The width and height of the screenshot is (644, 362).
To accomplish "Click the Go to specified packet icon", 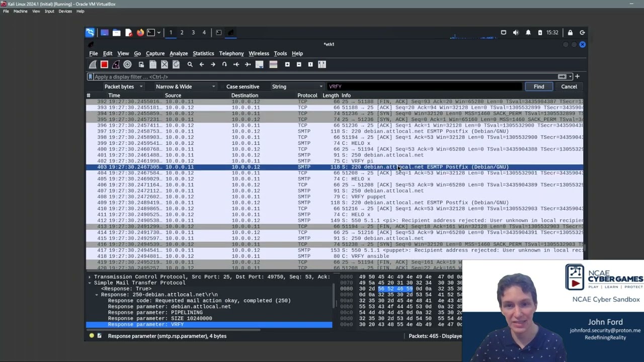I will (224, 64).
